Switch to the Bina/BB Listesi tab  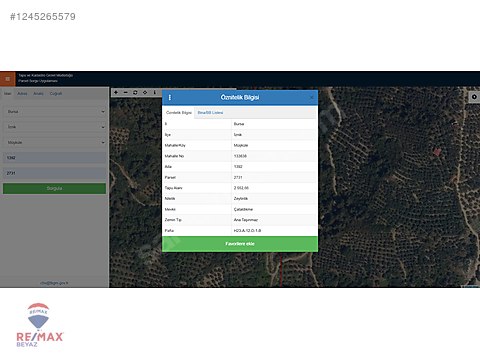(210, 113)
